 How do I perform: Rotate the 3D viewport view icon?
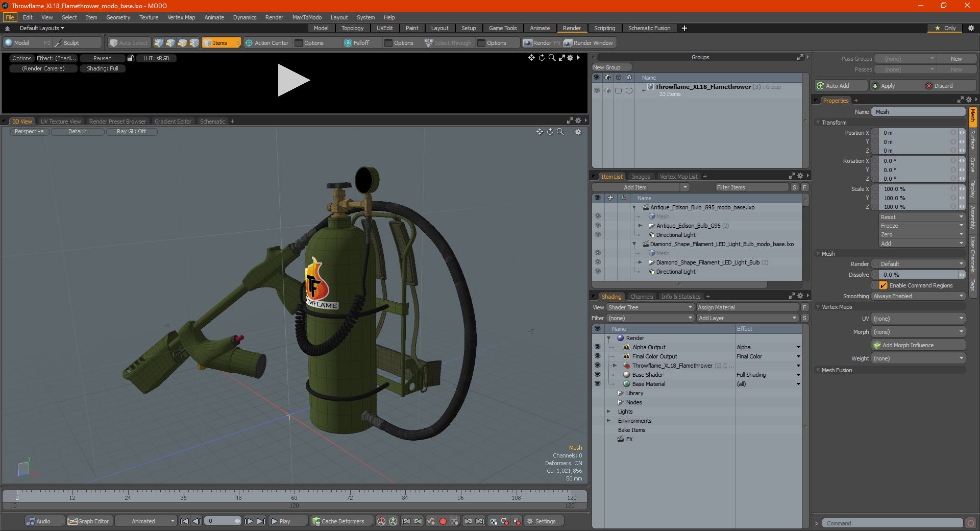550,132
